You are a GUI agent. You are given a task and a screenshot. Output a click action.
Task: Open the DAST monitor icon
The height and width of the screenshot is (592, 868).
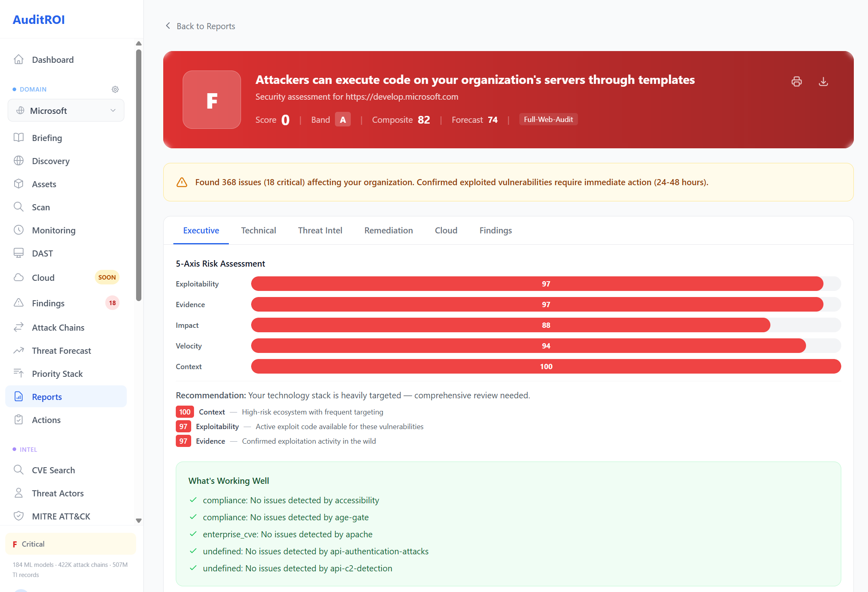[19, 253]
